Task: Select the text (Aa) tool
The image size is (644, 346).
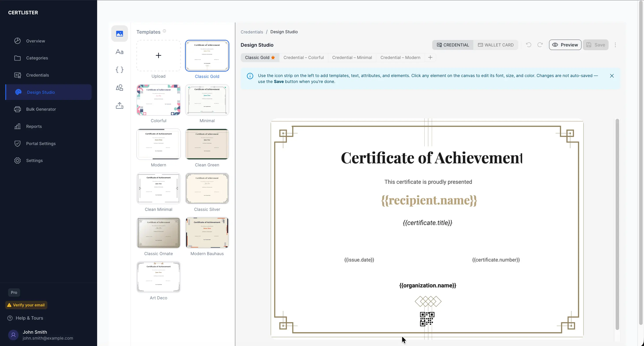Action: tap(119, 52)
